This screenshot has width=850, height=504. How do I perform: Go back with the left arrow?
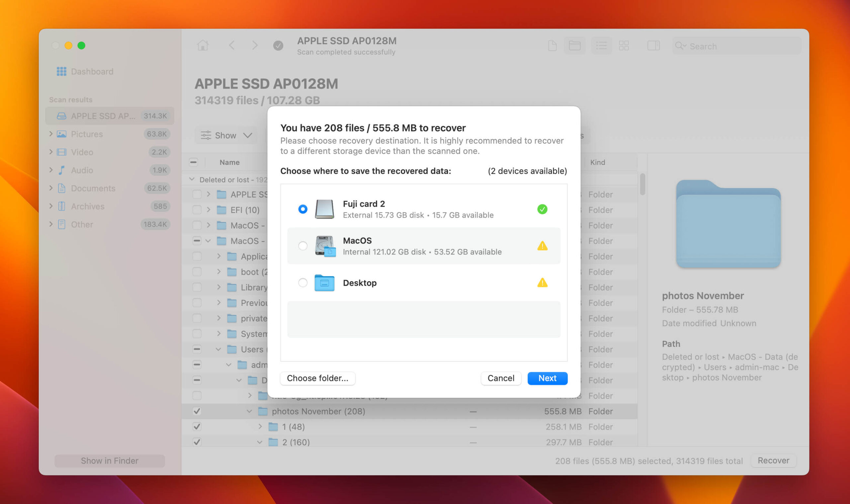click(x=231, y=45)
